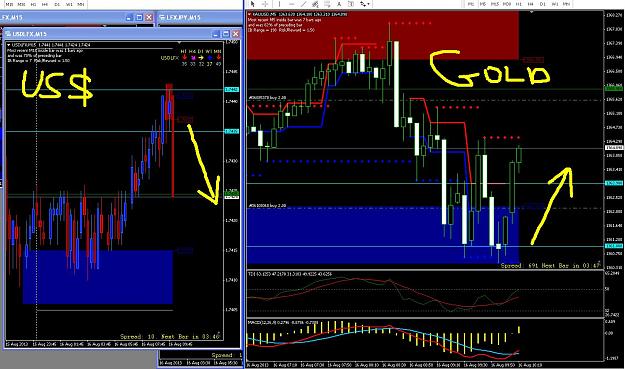Image resolution: width=625 pixels, height=369 pixels.
Task: Switch chart to M15 in right timeframe bar
Action: point(495,4)
